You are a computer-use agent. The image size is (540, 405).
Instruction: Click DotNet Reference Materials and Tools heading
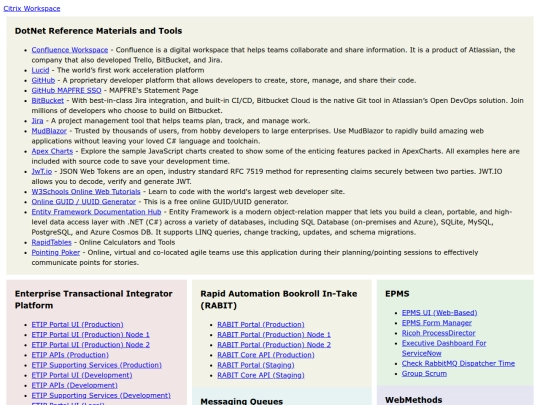point(98,31)
